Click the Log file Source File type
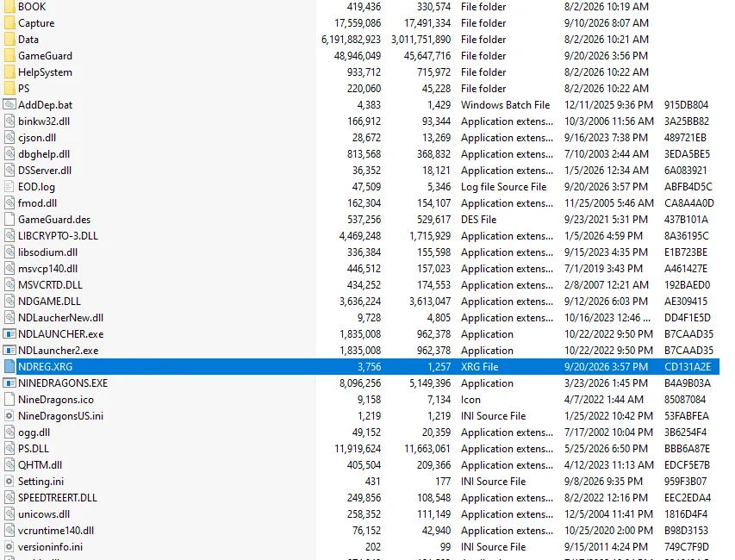735x560 pixels. click(x=503, y=187)
